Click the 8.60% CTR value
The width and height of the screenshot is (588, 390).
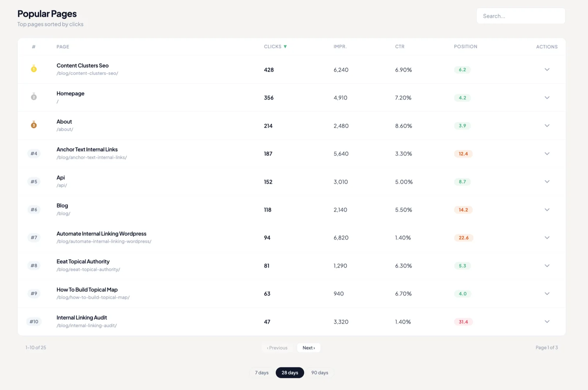[404, 126]
